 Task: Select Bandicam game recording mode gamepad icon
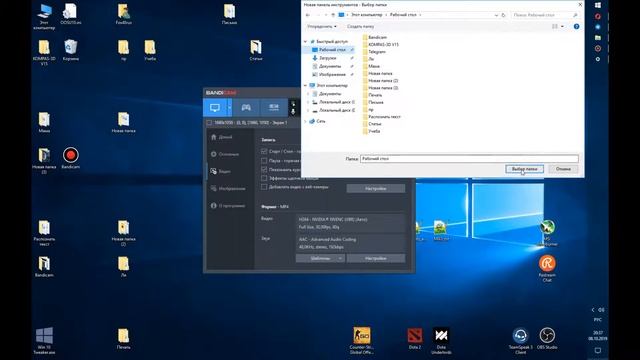tap(246, 107)
